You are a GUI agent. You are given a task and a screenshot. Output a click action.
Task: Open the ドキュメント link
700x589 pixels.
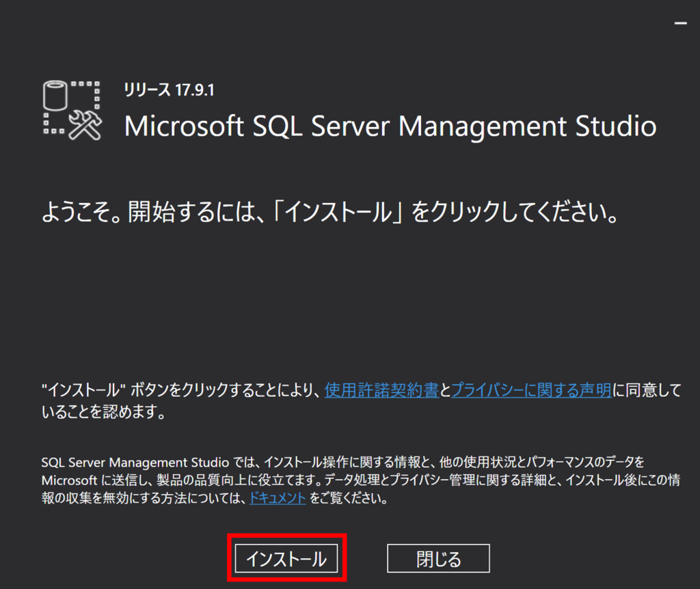tap(278, 497)
